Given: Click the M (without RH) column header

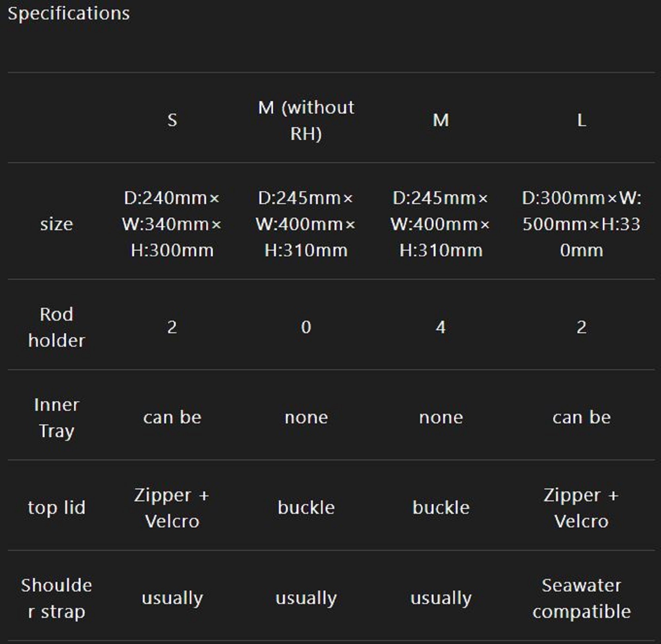Looking at the screenshot, I should [306, 120].
